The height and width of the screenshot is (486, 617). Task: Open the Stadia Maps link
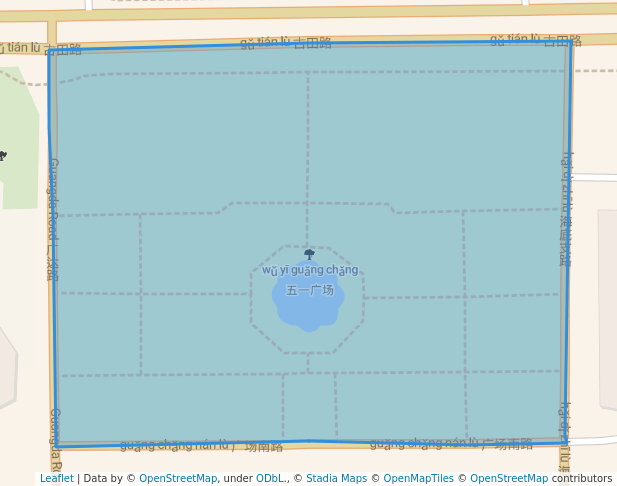coord(336,478)
